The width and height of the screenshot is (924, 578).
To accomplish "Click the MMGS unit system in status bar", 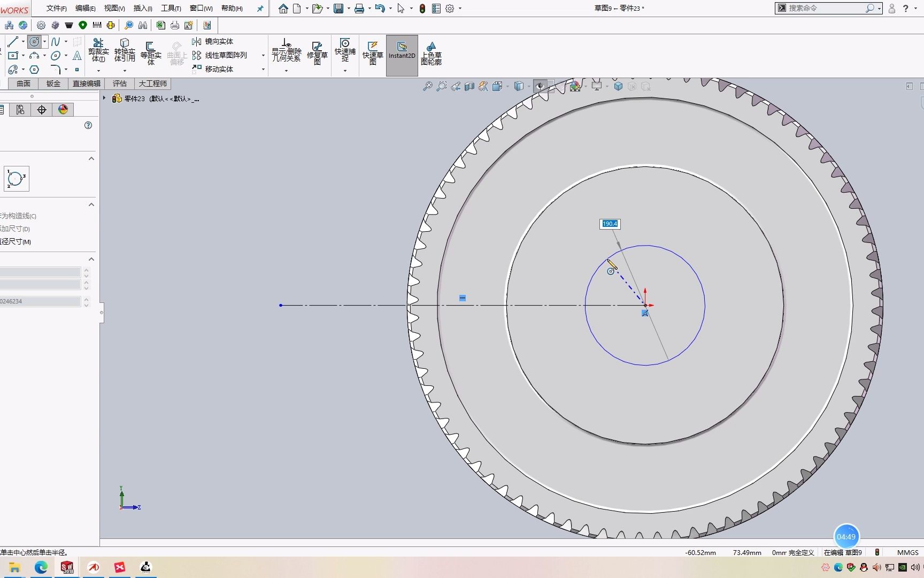I will (x=907, y=552).
